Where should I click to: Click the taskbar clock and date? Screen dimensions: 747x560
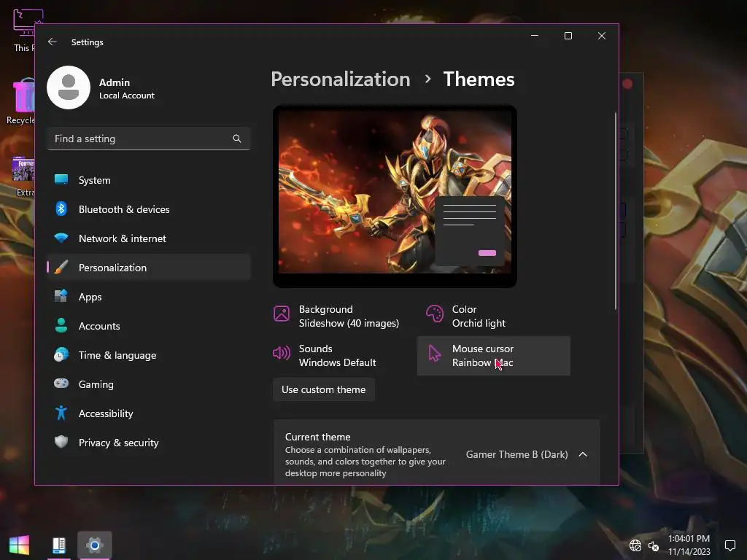[x=689, y=545]
